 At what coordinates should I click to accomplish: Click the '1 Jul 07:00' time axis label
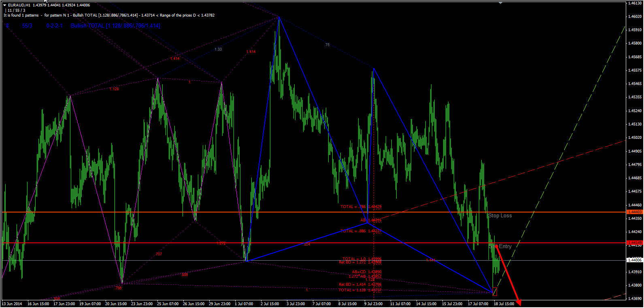coord(244,304)
